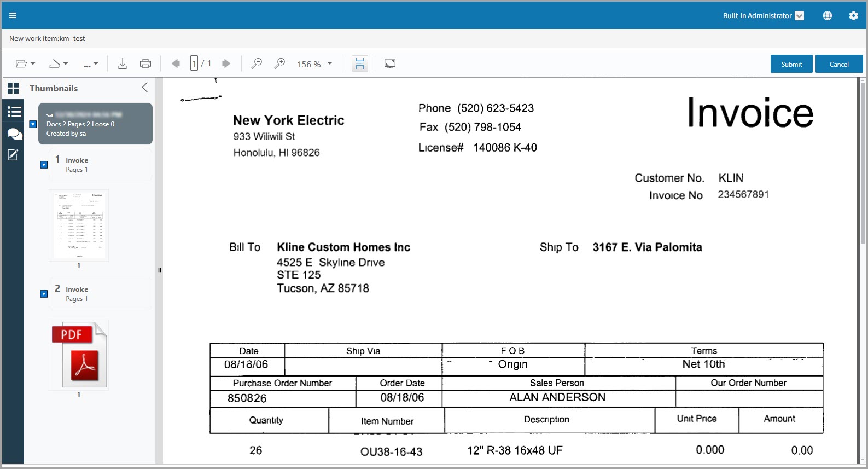Expand the Built-in Administrator dropdown

click(799, 16)
